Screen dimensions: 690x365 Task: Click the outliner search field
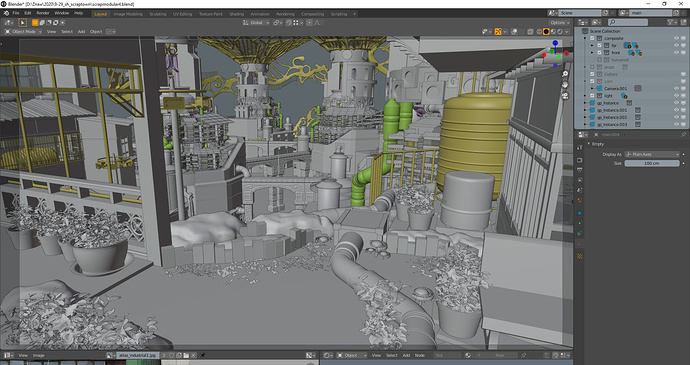(x=628, y=22)
